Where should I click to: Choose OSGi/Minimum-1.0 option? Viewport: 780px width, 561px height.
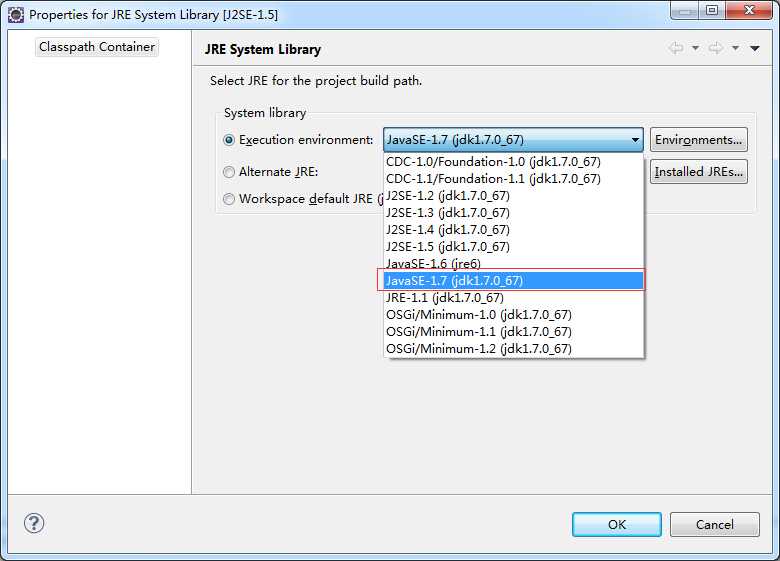(x=514, y=315)
